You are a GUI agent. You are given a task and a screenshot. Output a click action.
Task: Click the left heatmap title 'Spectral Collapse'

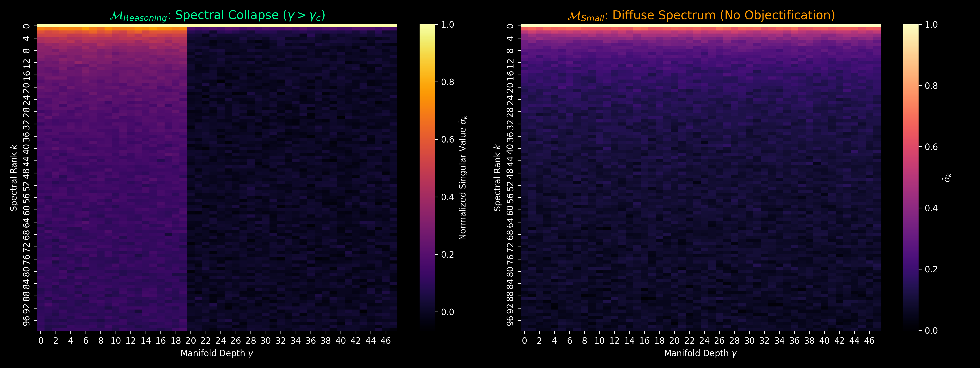[227, 15]
